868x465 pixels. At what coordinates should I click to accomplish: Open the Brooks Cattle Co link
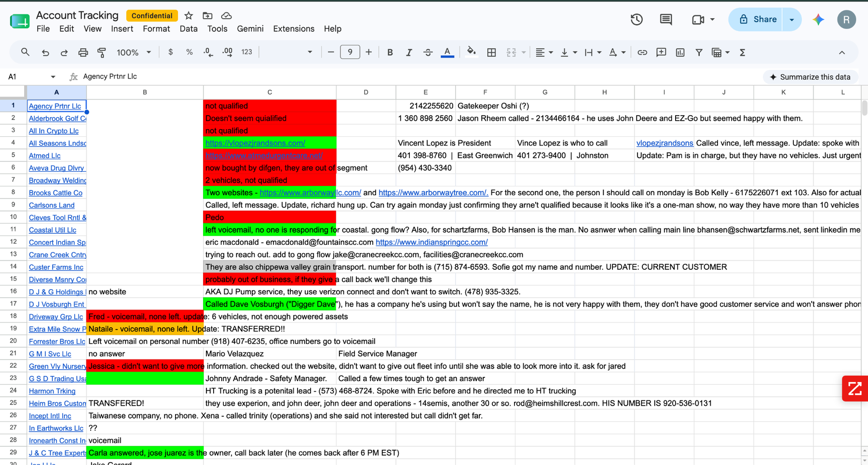55,193
